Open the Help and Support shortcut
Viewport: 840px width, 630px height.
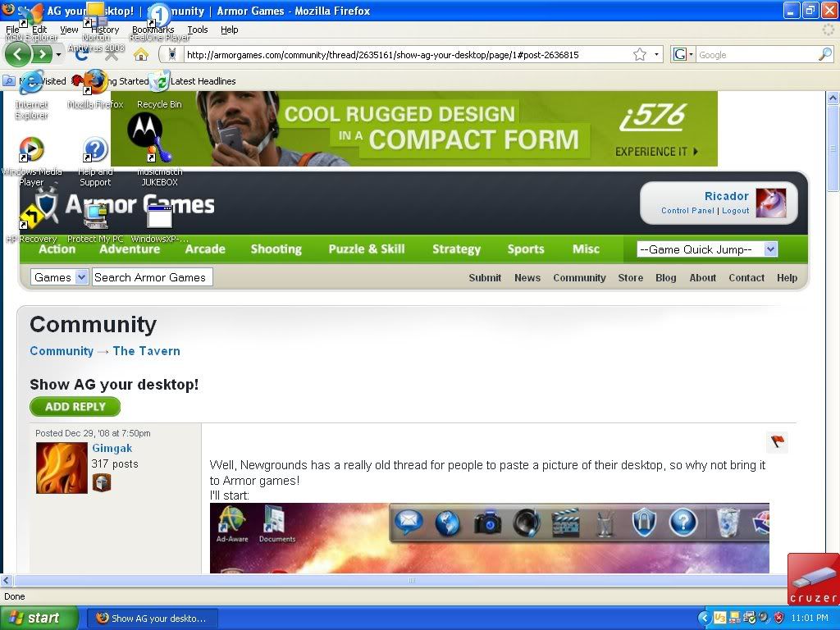point(95,161)
